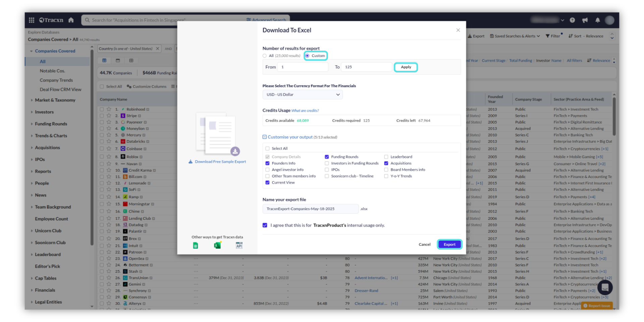Toggle the internal usage agreement checkbox

tap(265, 225)
